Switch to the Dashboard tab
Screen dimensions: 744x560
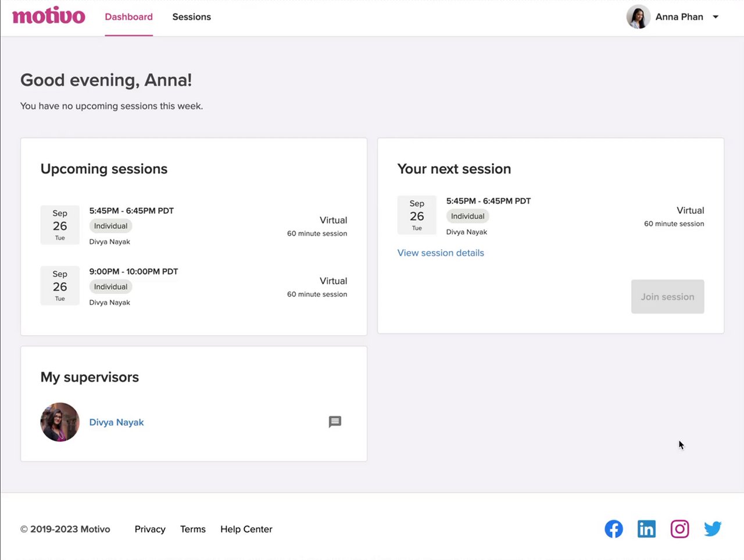(x=128, y=17)
